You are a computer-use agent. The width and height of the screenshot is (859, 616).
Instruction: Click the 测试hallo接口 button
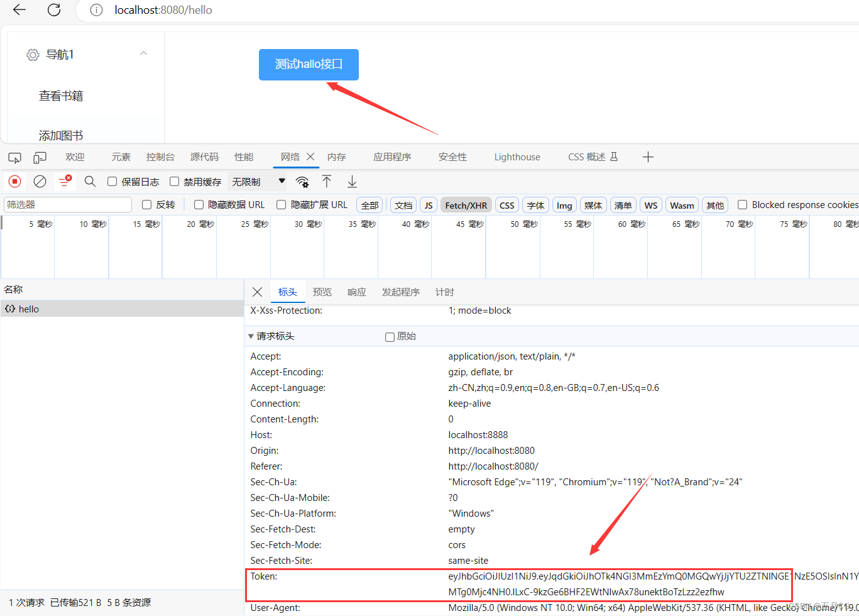click(x=309, y=65)
